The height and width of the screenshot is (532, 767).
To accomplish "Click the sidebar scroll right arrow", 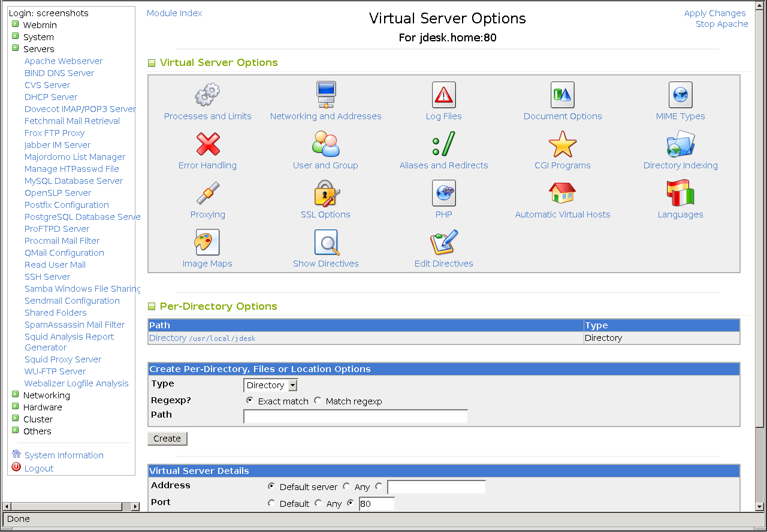I will [135, 507].
